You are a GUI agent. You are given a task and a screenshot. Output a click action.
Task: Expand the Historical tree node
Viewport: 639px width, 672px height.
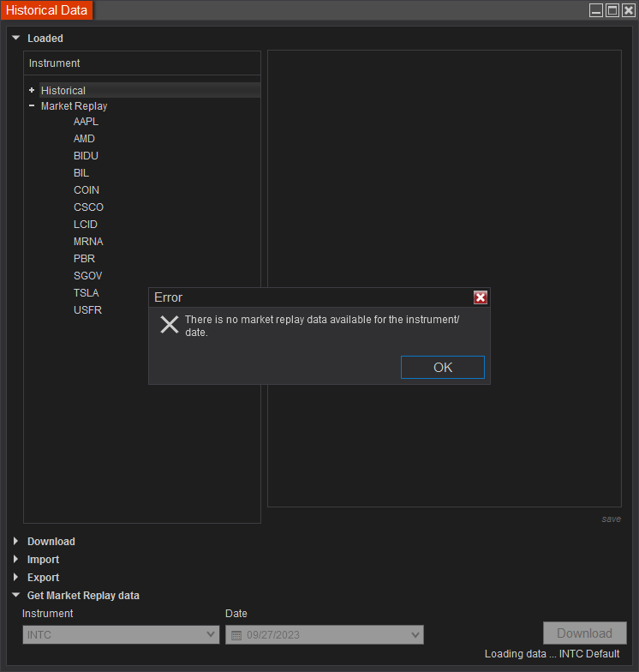(x=32, y=91)
